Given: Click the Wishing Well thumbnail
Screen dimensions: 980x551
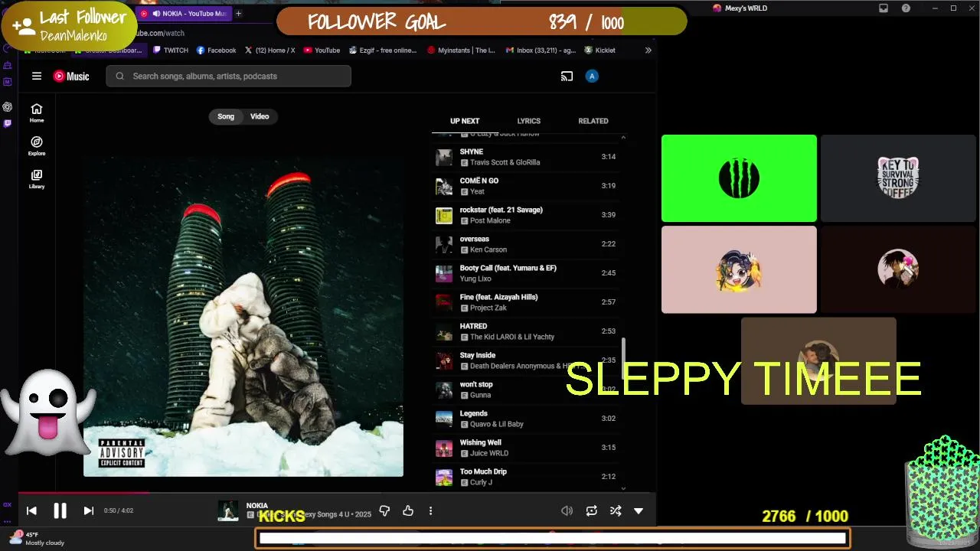Looking at the screenshot, I should (444, 448).
